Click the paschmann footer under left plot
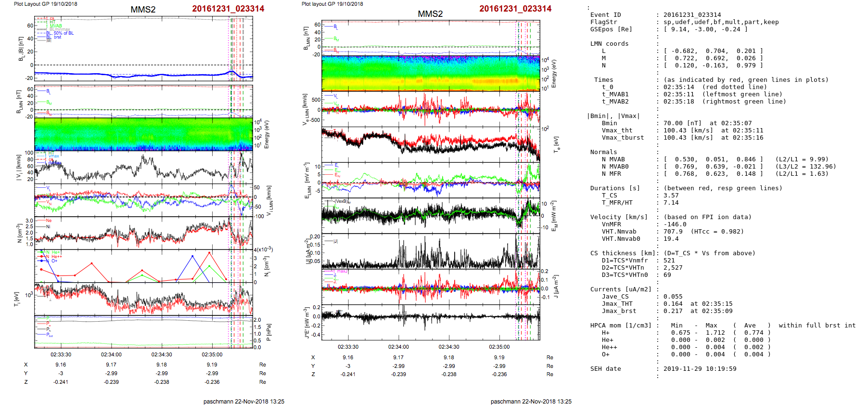868x405 pixels. [243, 401]
